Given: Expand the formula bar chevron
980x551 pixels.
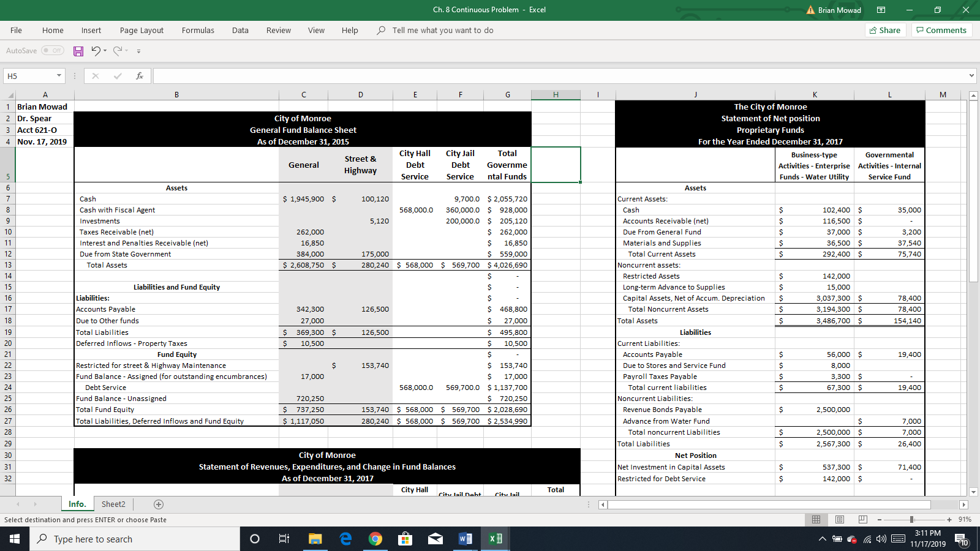Looking at the screenshot, I should pos(971,76).
